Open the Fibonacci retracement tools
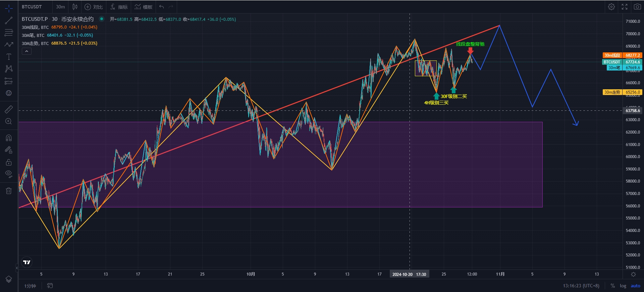The width and height of the screenshot is (644, 292). click(x=9, y=33)
